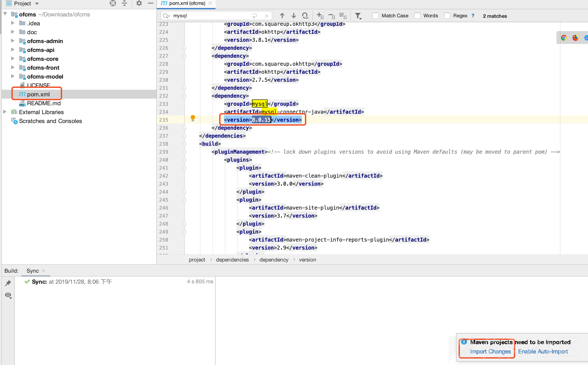Open in Firefox browser icon
The width and height of the screenshot is (588, 365).
[x=575, y=38]
